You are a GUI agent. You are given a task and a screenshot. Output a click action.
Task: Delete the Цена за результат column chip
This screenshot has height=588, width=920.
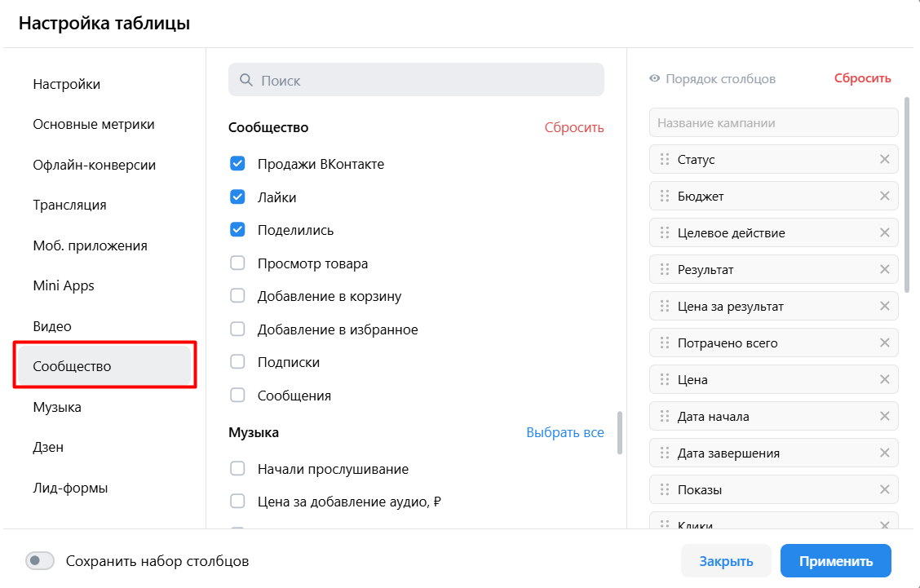884,306
